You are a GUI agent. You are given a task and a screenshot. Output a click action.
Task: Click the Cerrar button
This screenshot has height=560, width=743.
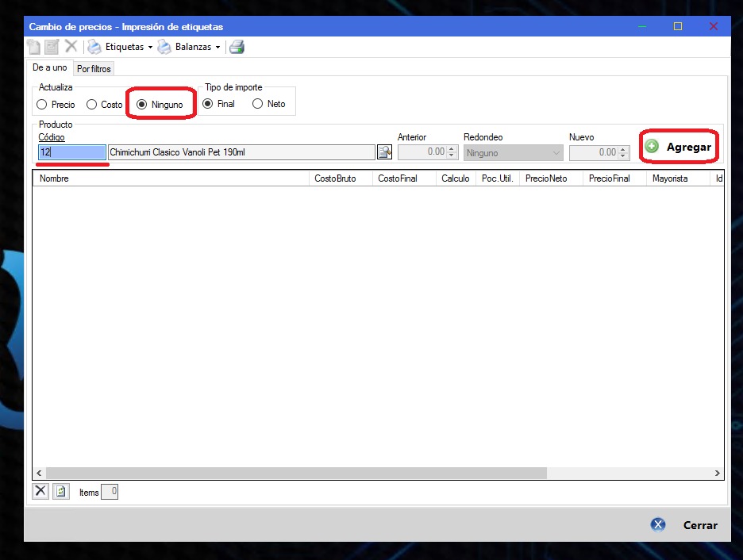[x=686, y=524]
